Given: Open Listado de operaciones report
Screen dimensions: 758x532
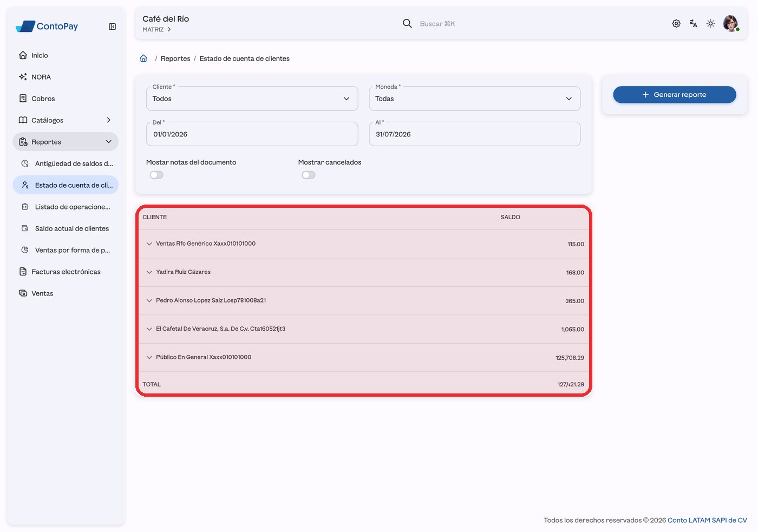Looking at the screenshot, I should pos(66,207).
